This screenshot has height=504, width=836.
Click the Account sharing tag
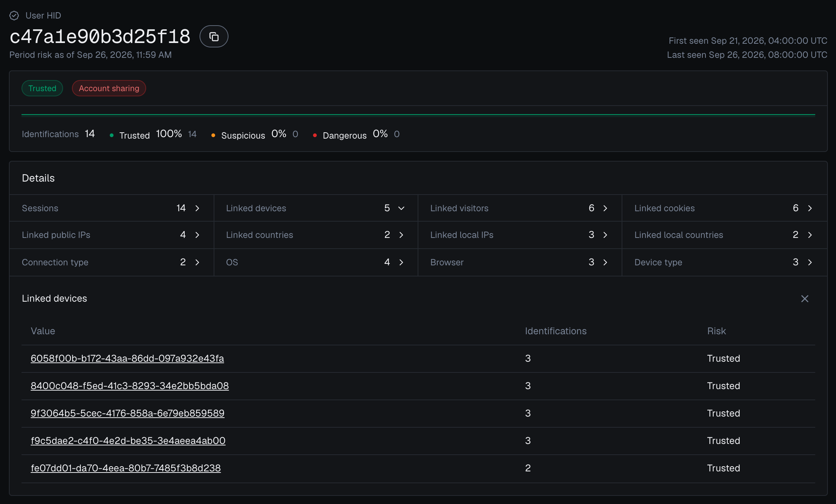(109, 88)
